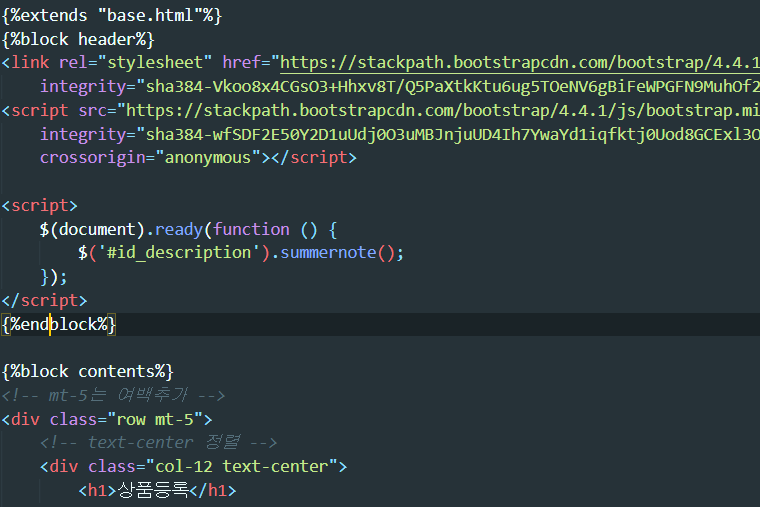Click the {%endblock%} line
Viewport: 760px width, 507px height.
59,324
